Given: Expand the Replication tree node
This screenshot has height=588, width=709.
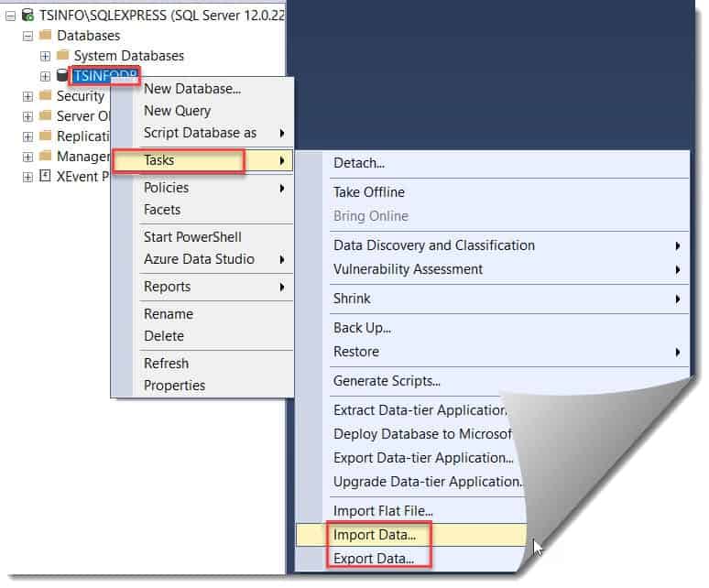Looking at the screenshot, I should 27,136.
